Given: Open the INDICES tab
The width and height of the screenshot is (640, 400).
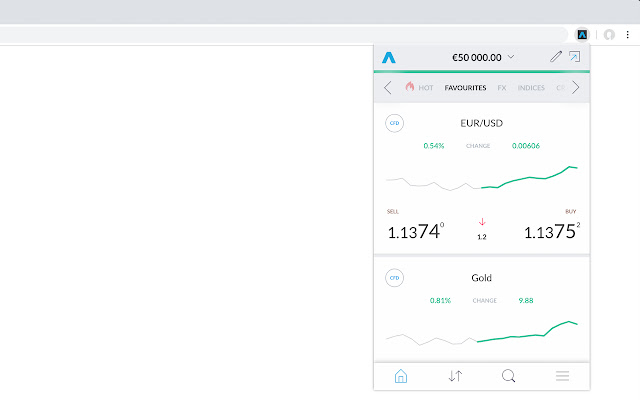Looking at the screenshot, I should click(x=531, y=88).
